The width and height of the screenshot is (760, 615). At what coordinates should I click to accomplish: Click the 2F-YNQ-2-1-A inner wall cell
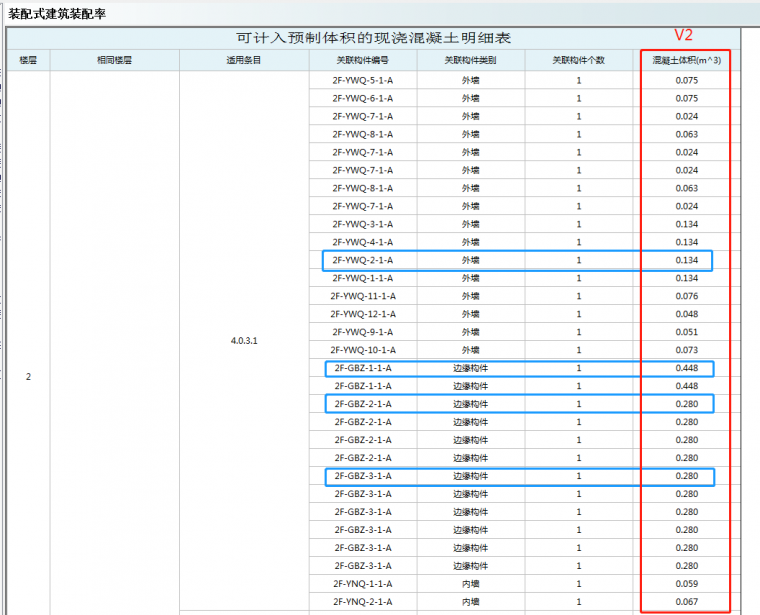pos(363,602)
